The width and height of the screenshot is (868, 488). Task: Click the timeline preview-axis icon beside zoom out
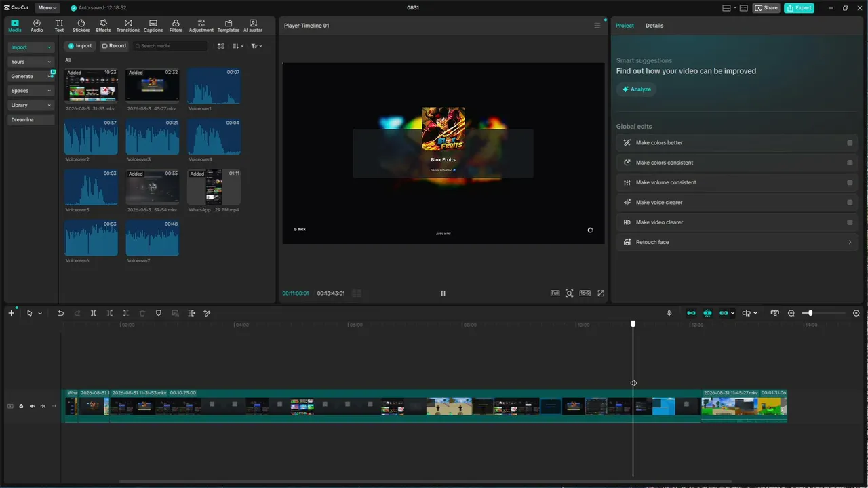point(775,313)
